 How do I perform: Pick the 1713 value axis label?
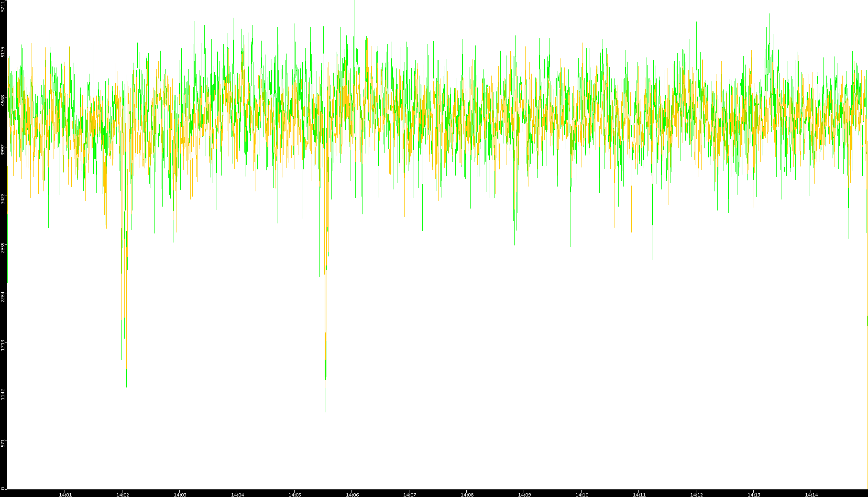3,345
